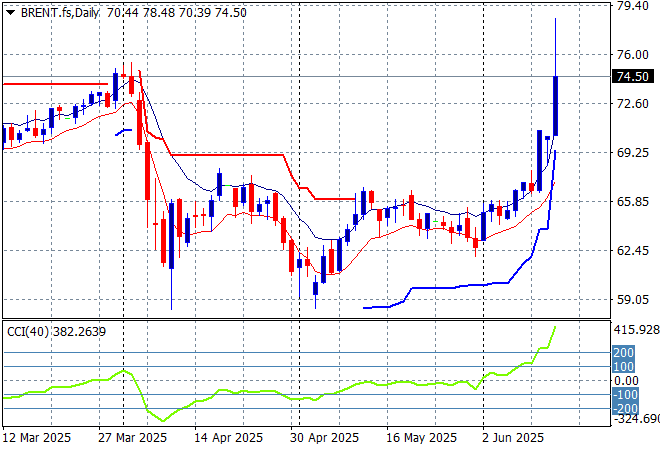Viewport: 660px width, 450px height.
Task: Click the 69.25 price axis label
Action: click(x=633, y=152)
